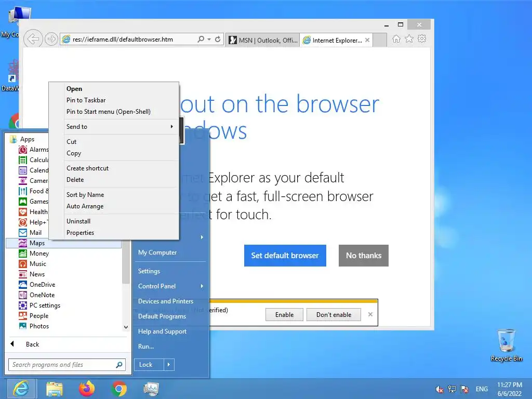Choose Sort by Name

point(85,195)
